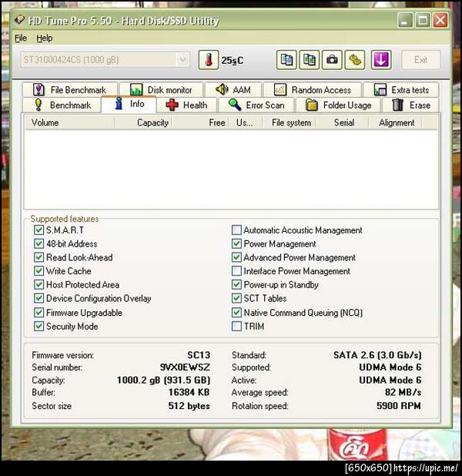
Task: Click the standard value SATA 2.6 (3.0 Gb/s)
Action: (x=377, y=355)
